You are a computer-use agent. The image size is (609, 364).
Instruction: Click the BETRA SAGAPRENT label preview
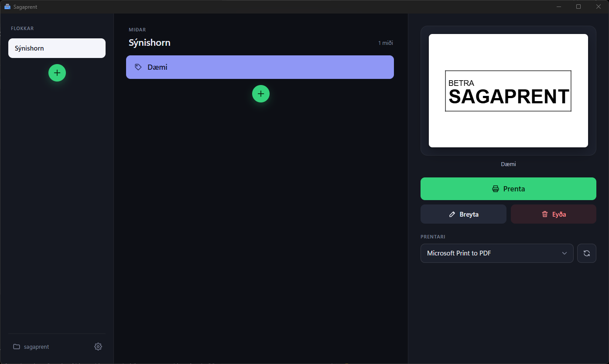click(508, 91)
